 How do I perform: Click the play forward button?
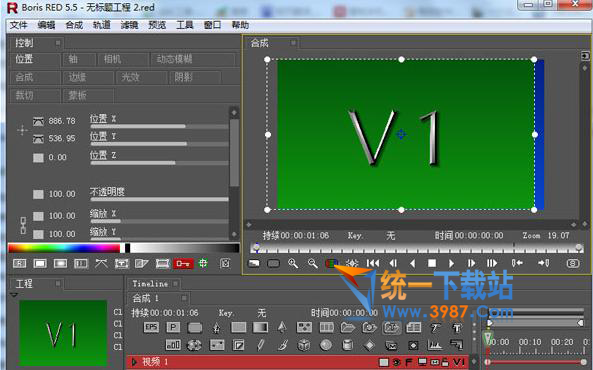pos(451,263)
